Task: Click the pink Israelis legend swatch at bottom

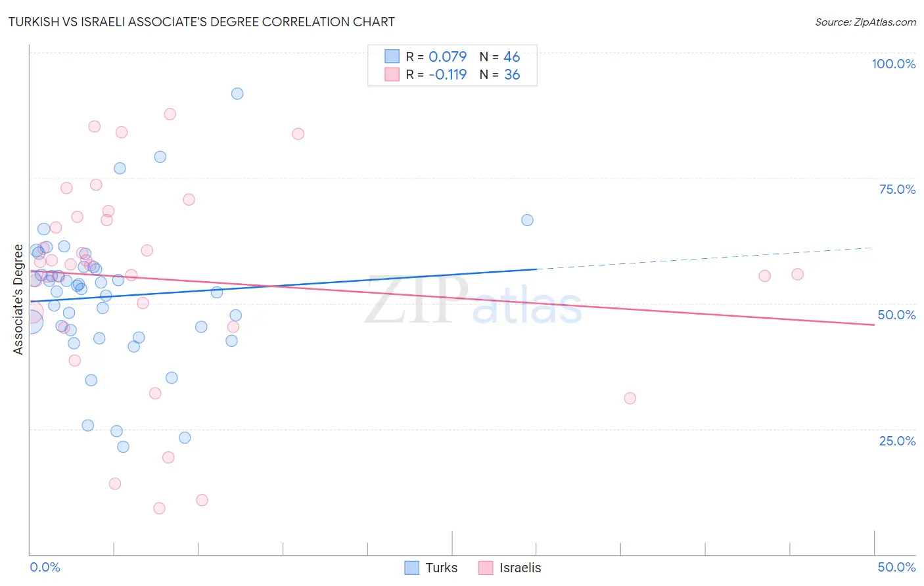Action: point(486,568)
